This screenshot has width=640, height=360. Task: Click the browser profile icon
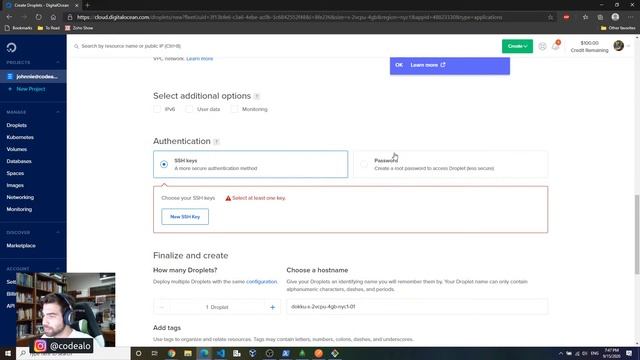coord(615,17)
